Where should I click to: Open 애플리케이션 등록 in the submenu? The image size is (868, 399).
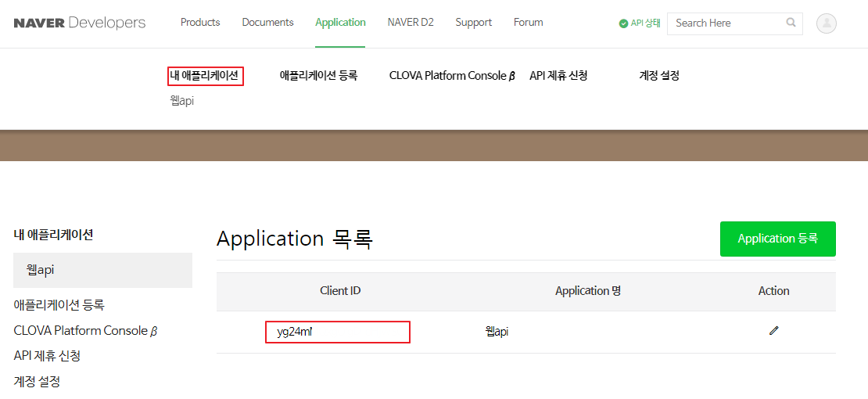pos(318,76)
